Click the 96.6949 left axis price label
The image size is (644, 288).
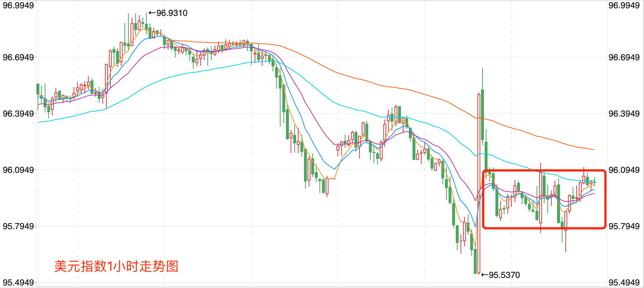tap(18, 57)
